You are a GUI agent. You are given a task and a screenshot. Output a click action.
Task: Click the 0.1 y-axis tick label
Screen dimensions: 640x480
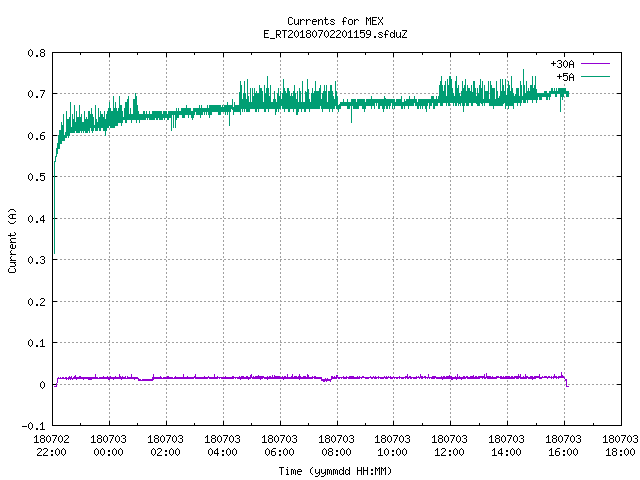point(36,343)
